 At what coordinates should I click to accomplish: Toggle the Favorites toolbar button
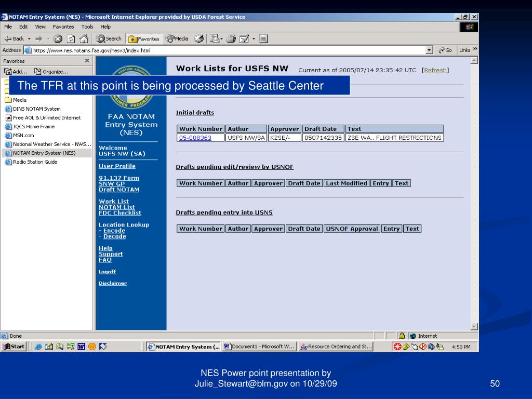click(144, 39)
